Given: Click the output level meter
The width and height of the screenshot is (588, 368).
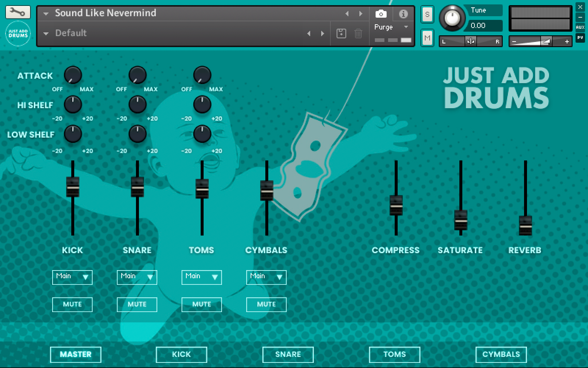Looking at the screenshot, I should pyautogui.click(x=540, y=18).
